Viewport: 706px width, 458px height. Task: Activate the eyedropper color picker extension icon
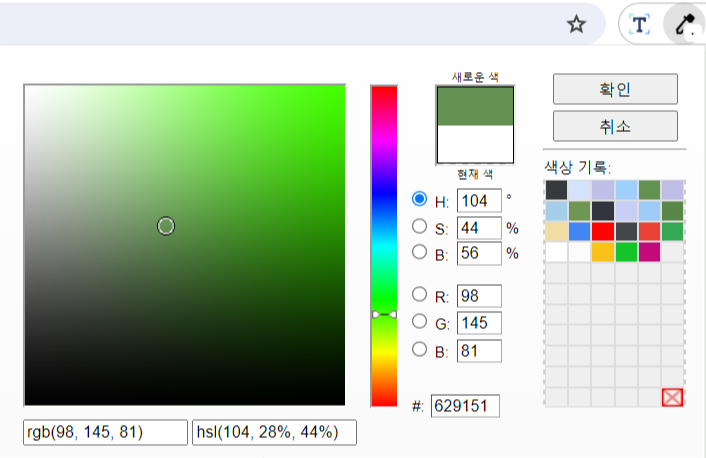[x=686, y=24]
